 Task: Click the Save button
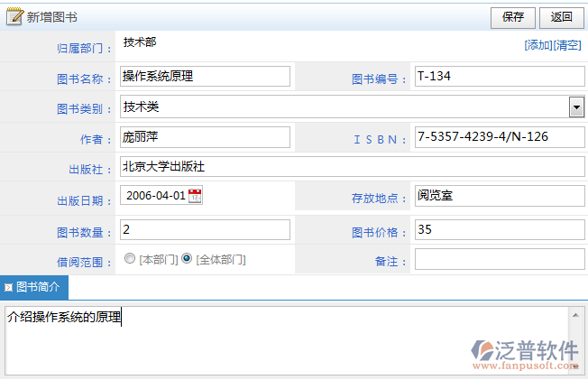coord(513,16)
